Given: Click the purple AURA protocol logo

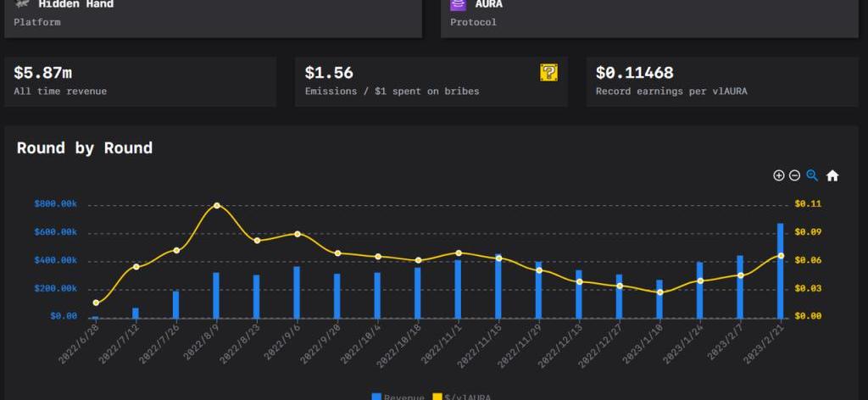Looking at the screenshot, I should click(x=458, y=4).
